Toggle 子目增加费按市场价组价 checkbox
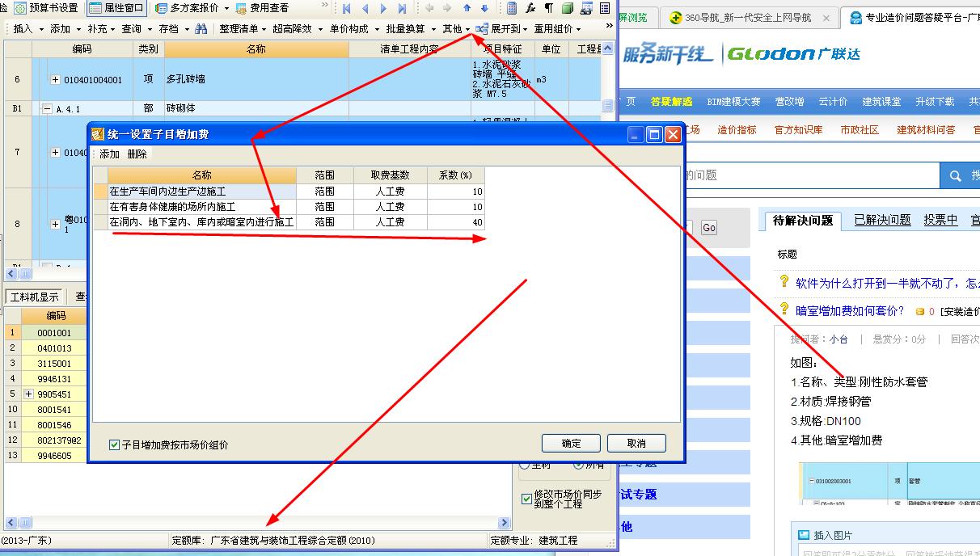980x556 pixels. coord(115,444)
